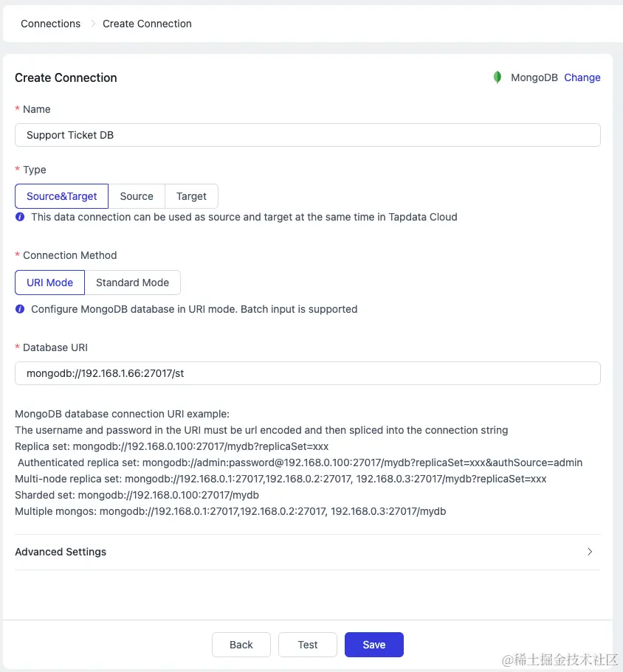This screenshot has height=672, width=623.
Task: Save the connection
Action: pos(374,645)
